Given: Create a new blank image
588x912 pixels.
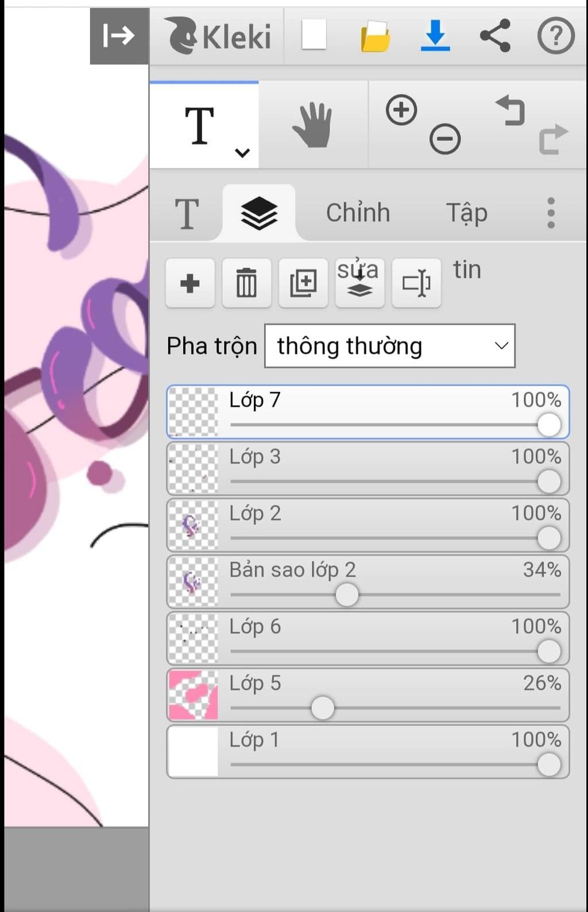Looking at the screenshot, I should coord(314,35).
